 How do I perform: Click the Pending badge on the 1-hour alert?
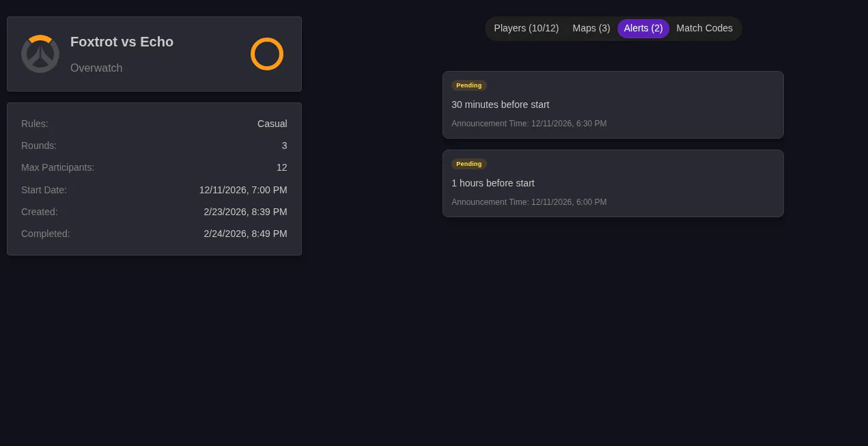click(x=468, y=164)
